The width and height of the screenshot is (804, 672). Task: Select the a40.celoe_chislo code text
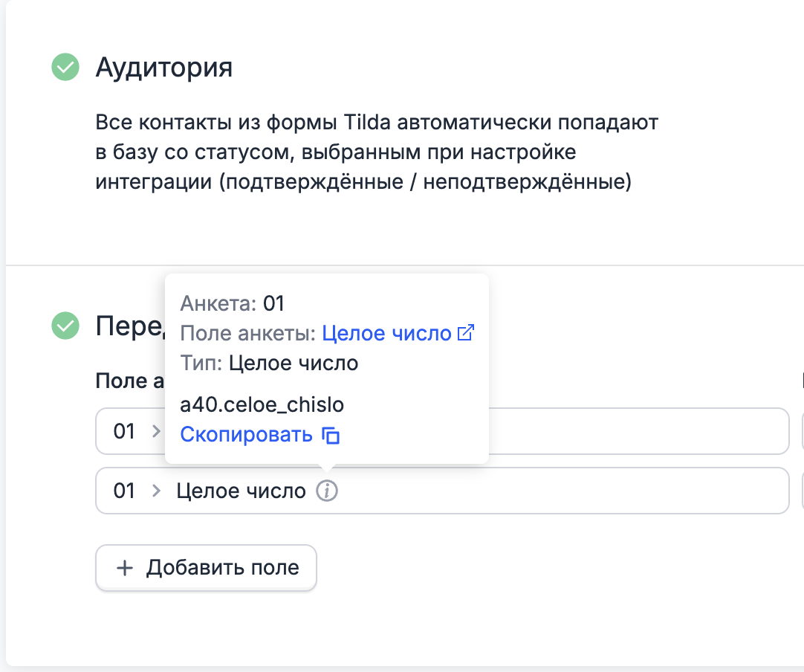262,404
